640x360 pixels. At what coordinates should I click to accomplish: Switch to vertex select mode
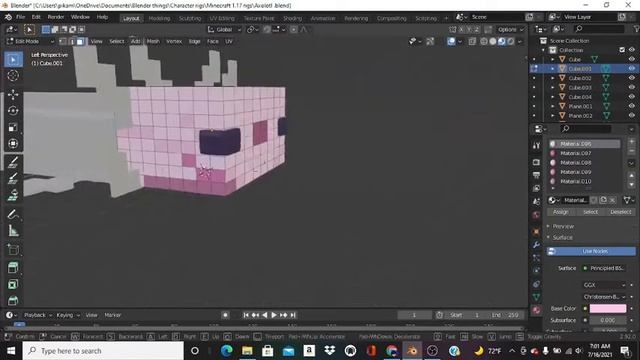point(63,41)
